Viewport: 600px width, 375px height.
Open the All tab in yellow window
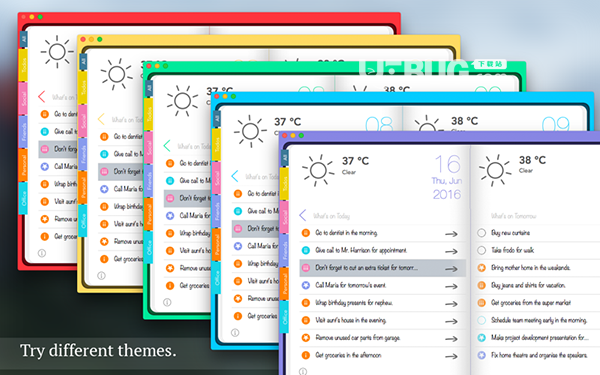coord(83,62)
